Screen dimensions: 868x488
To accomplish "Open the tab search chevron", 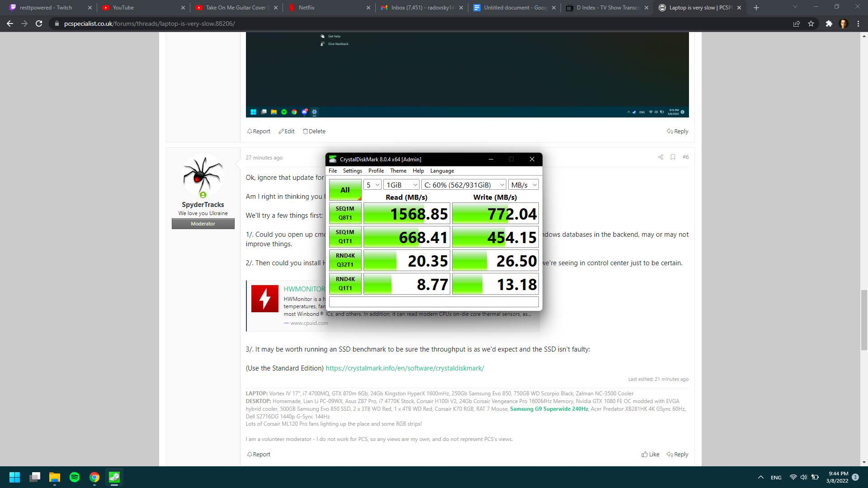I will tap(795, 7).
